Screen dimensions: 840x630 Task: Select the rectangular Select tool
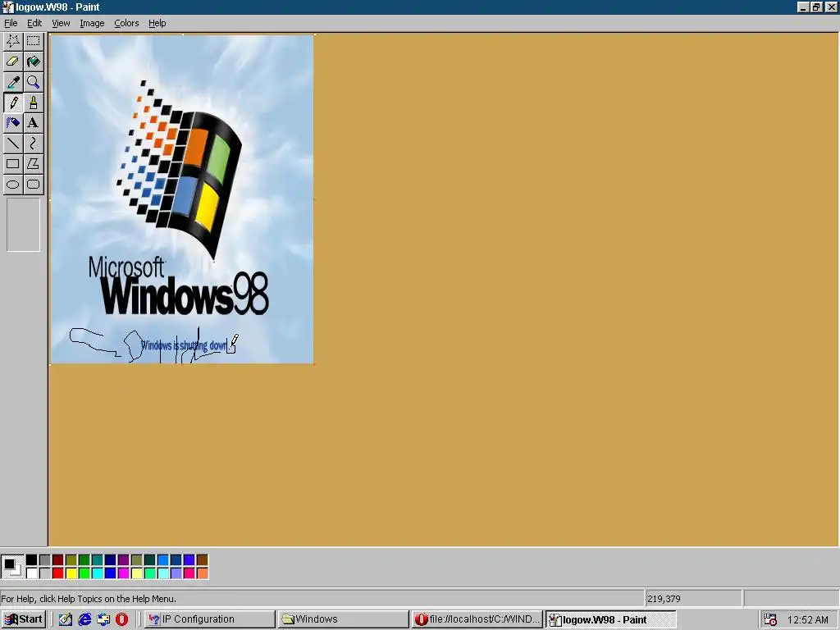pos(33,41)
